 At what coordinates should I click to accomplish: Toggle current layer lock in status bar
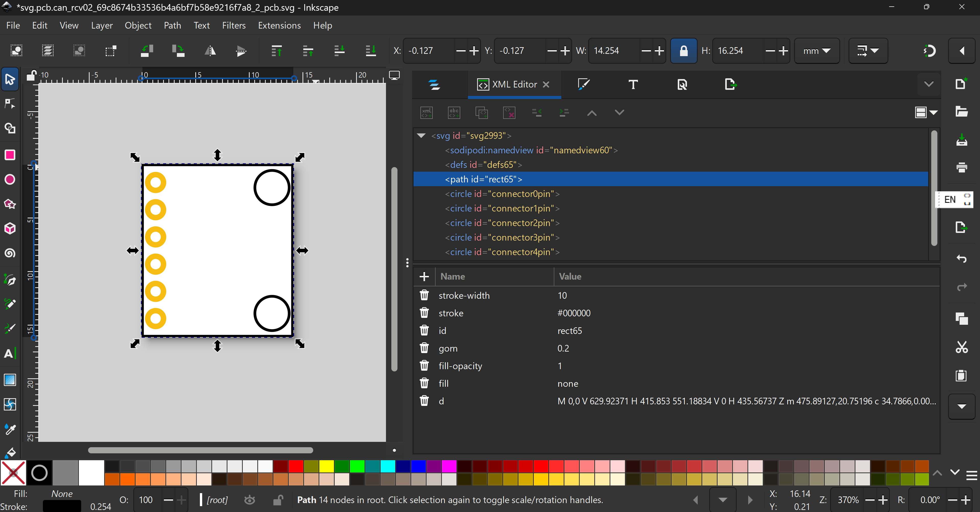pos(278,500)
